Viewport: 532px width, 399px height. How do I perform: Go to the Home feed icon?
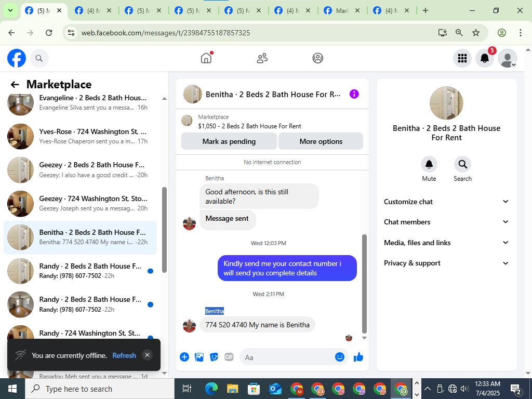(x=206, y=58)
